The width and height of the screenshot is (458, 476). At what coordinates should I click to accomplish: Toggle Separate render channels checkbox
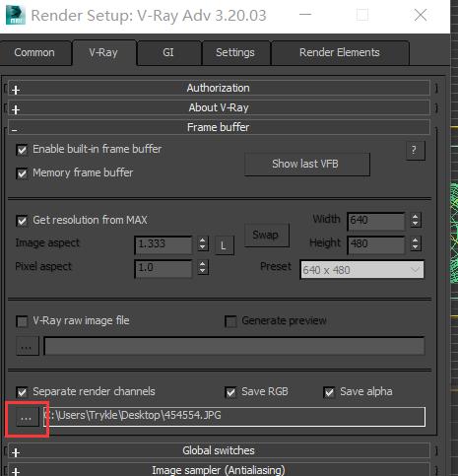22,392
